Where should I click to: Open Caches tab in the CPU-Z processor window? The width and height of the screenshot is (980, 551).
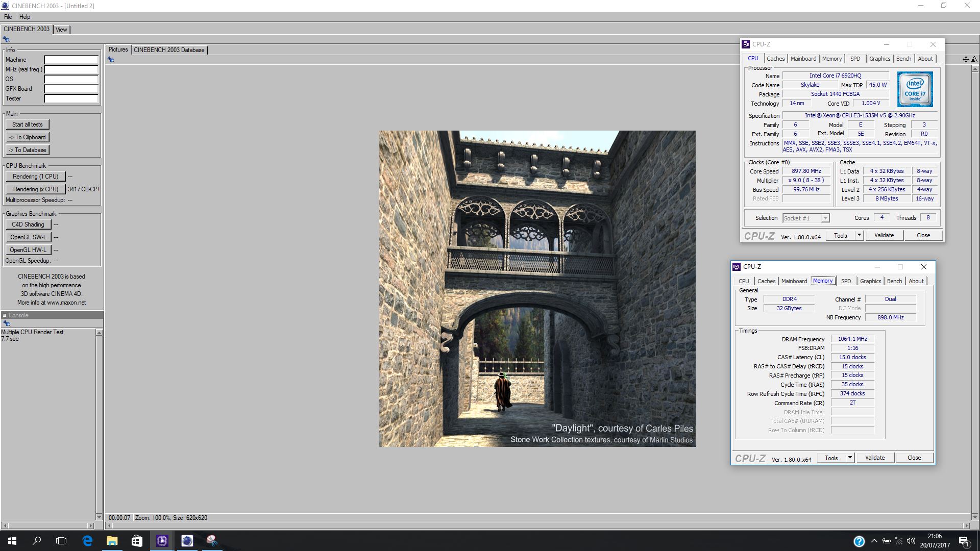click(x=775, y=59)
